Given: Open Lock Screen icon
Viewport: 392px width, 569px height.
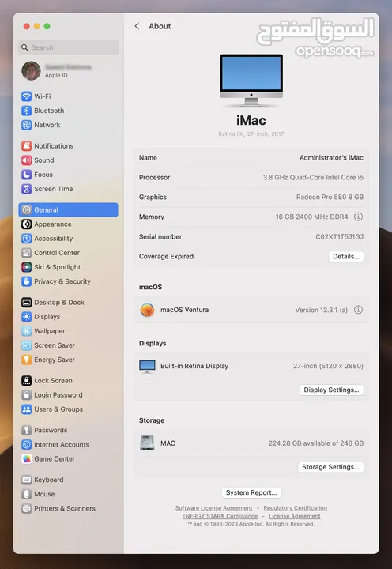Looking at the screenshot, I should click(27, 381).
